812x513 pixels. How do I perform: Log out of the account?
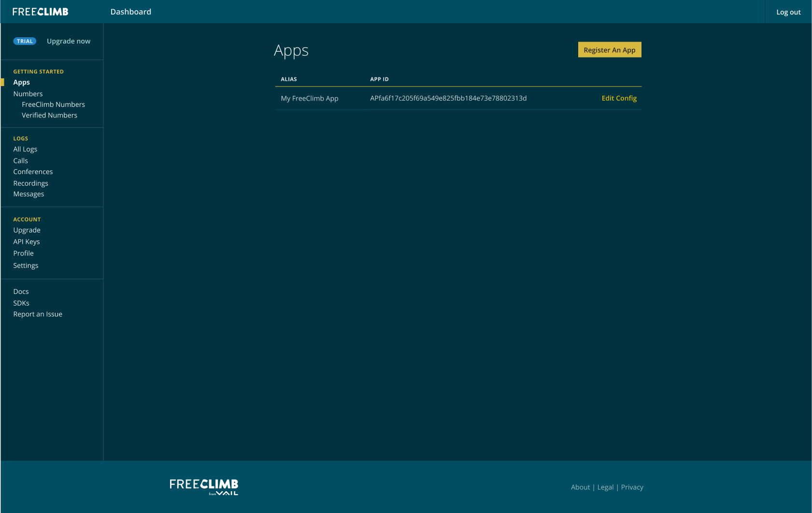click(x=788, y=12)
